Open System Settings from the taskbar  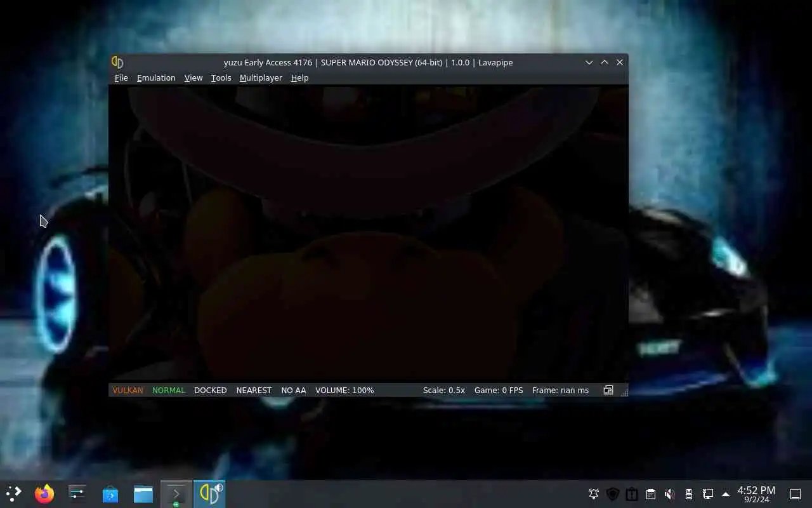click(x=77, y=494)
